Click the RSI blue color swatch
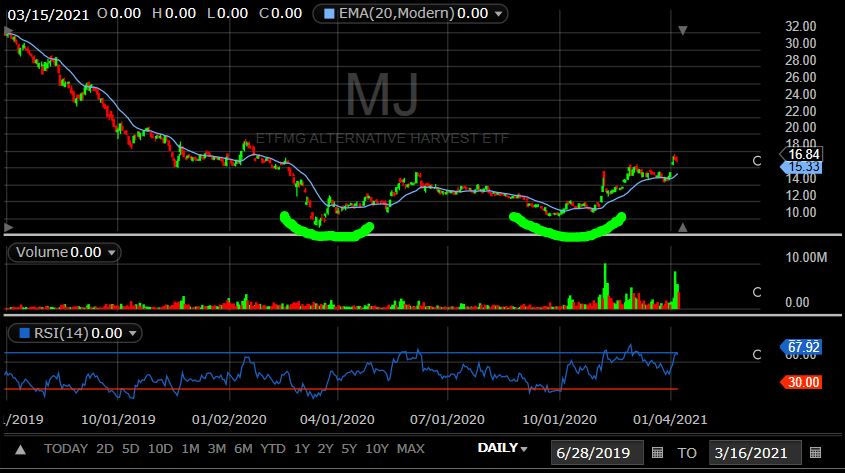845x473 pixels. click(x=24, y=333)
